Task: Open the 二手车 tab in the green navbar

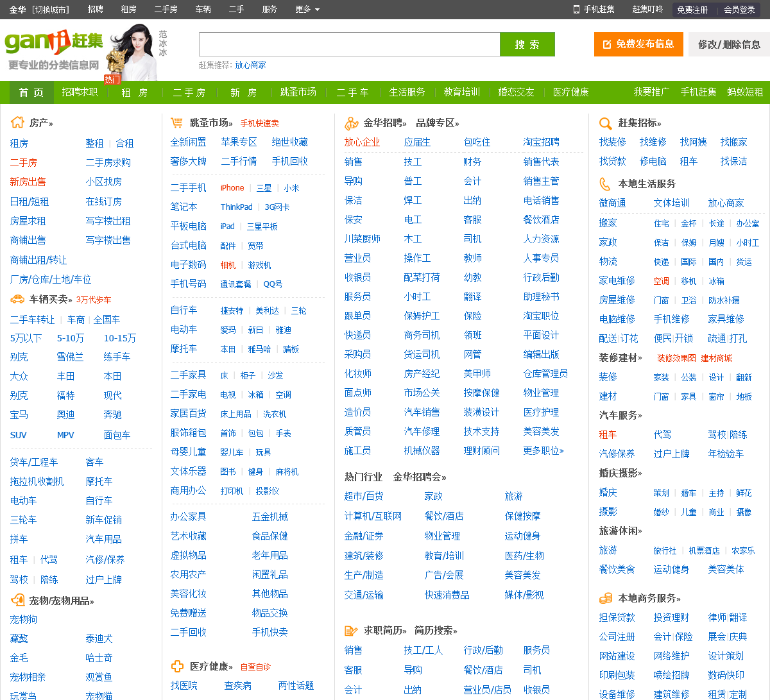Action: click(x=352, y=92)
